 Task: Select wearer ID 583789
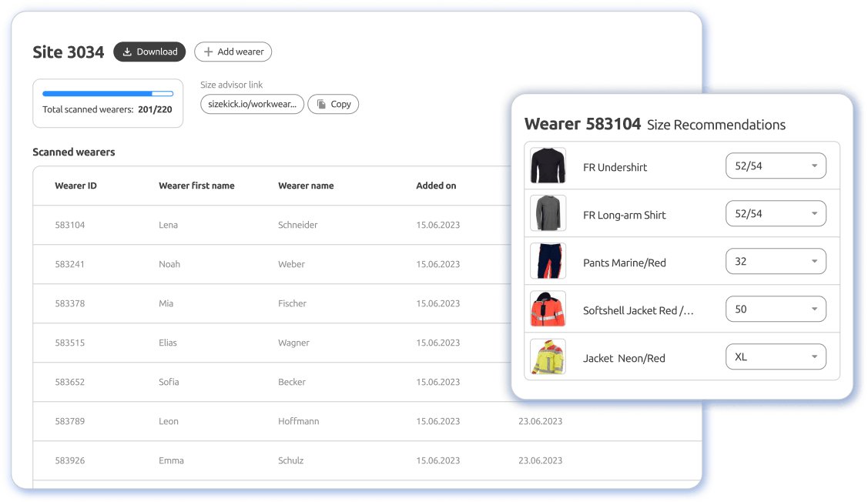[70, 421]
